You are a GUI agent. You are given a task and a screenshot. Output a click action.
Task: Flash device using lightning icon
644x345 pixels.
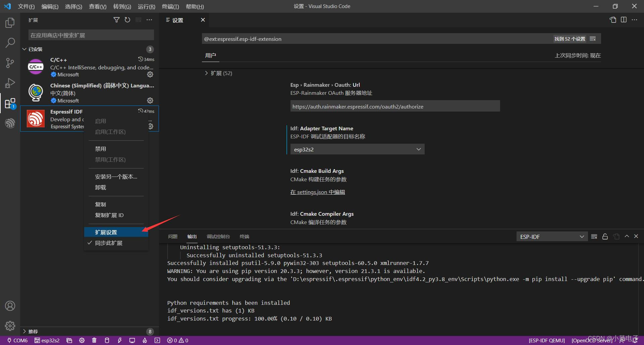coord(120,340)
